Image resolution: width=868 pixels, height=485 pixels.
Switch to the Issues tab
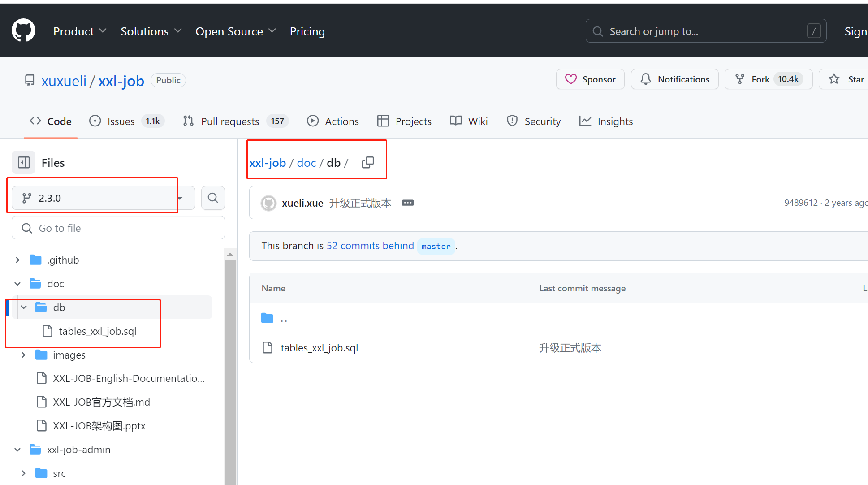tap(121, 121)
